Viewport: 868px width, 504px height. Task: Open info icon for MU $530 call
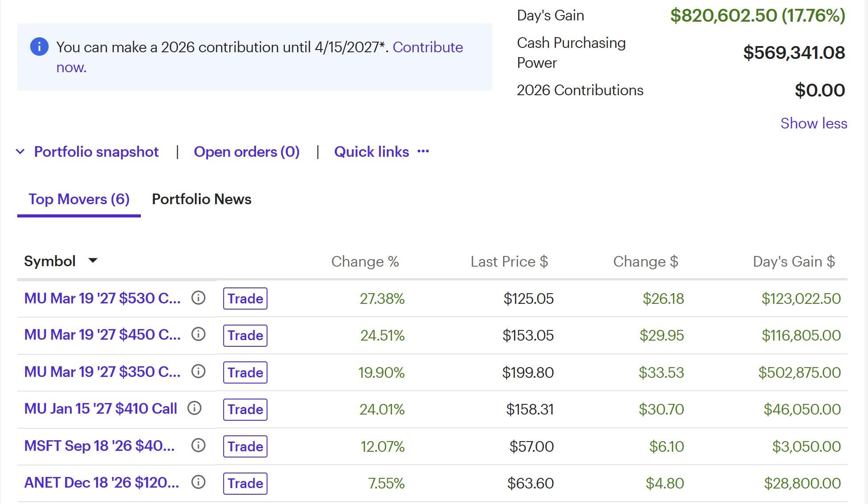pyautogui.click(x=198, y=298)
